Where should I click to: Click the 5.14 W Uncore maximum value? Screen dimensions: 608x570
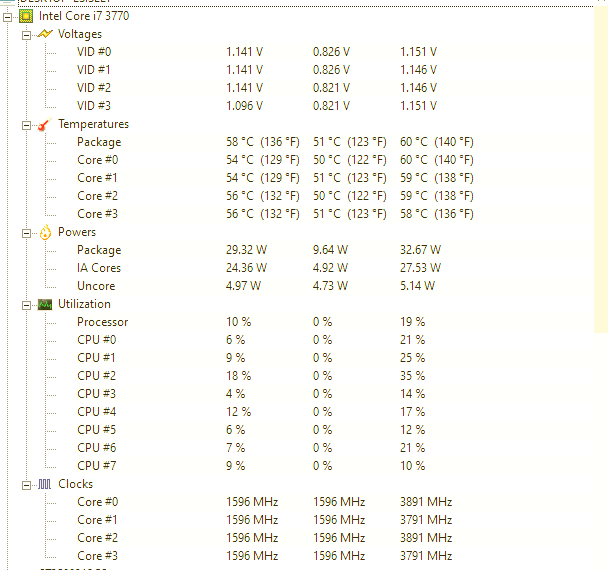pyautogui.click(x=418, y=286)
